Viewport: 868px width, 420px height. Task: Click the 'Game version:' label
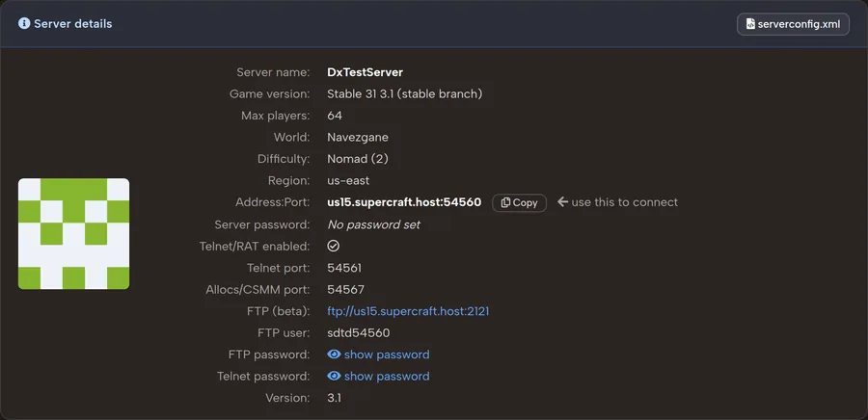click(270, 94)
